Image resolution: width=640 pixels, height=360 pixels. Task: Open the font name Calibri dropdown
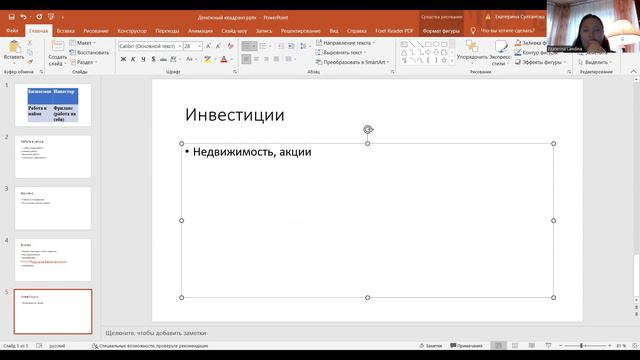[180, 46]
